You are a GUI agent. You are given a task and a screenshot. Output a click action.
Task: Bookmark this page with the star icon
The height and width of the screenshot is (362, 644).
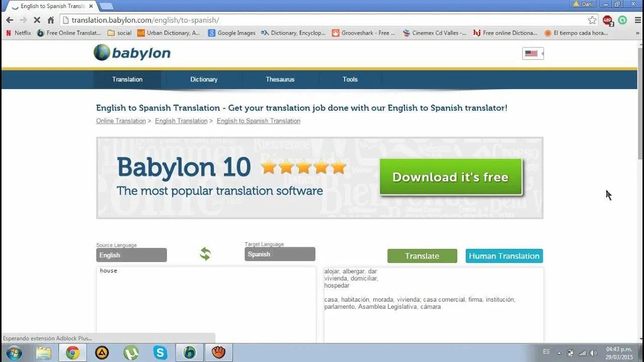pos(592,20)
